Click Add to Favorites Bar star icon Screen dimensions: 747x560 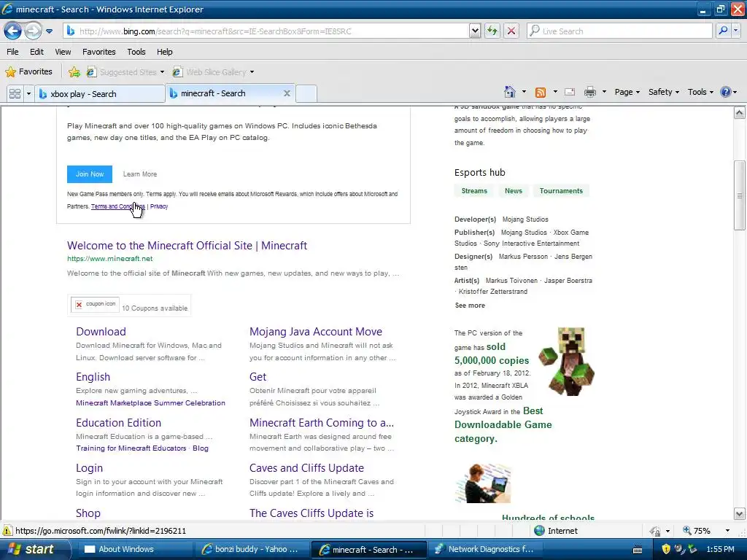(x=74, y=72)
